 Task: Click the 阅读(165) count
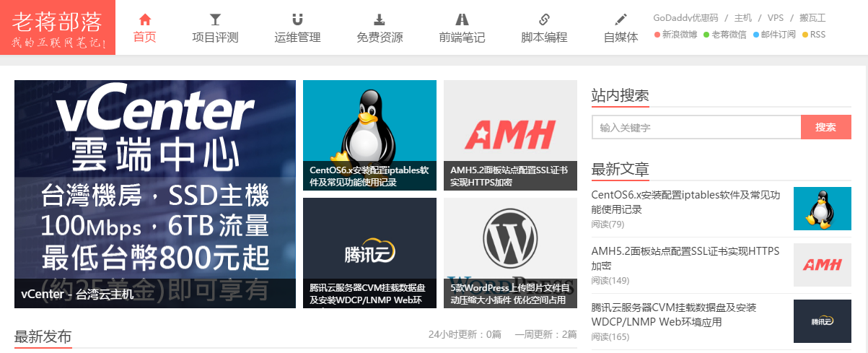(610, 336)
